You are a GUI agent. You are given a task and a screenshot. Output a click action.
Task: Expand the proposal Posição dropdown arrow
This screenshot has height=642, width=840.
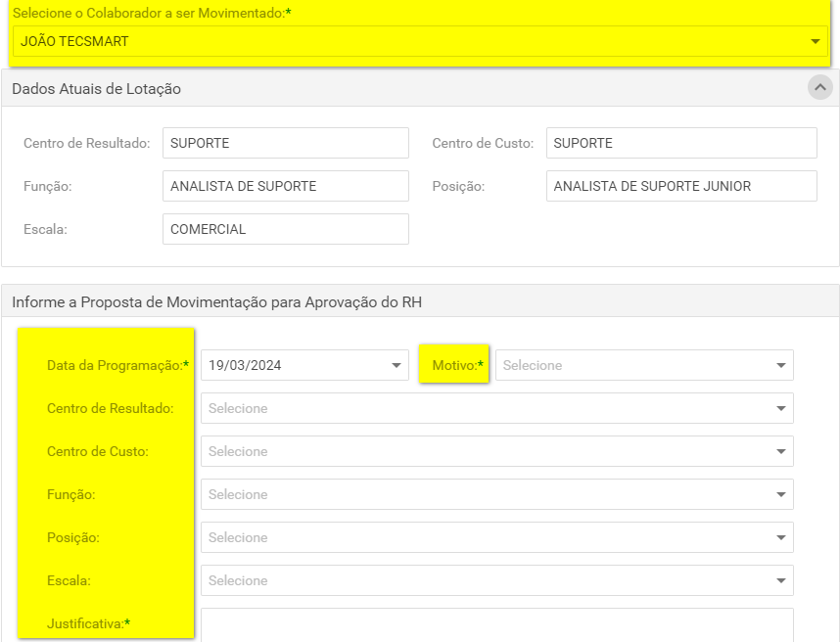pyautogui.click(x=781, y=537)
